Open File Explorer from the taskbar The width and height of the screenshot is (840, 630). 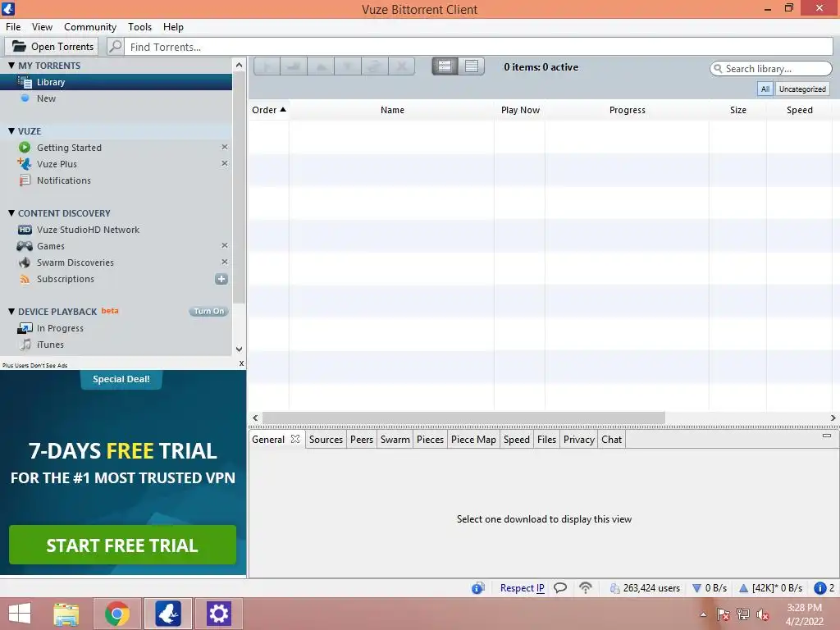[66, 613]
